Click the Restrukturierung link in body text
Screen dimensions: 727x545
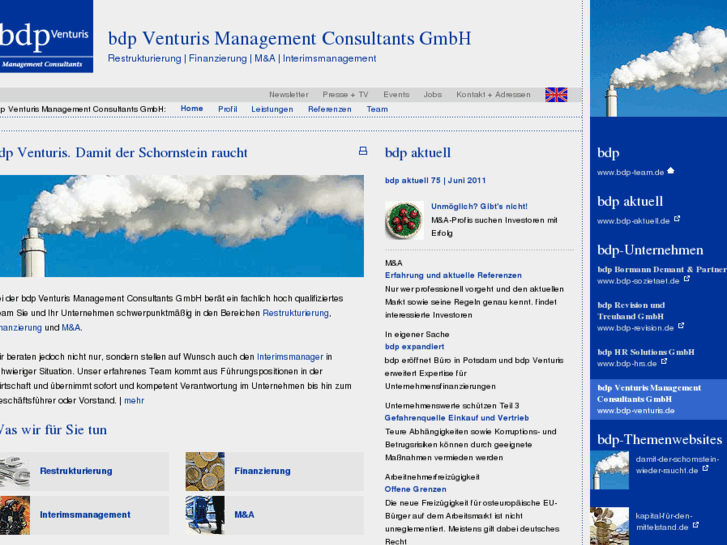point(296,313)
